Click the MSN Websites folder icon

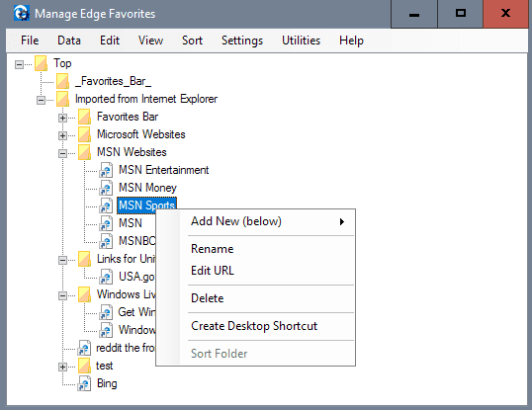(x=84, y=152)
